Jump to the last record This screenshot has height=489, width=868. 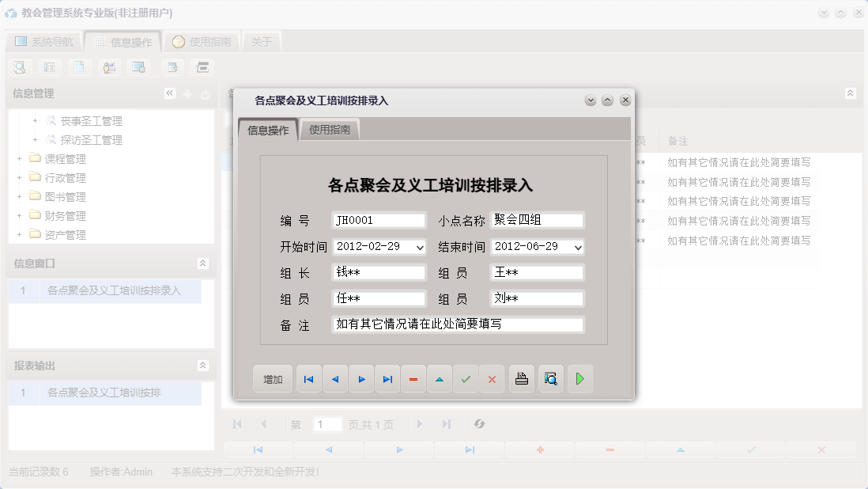click(x=387, y=378)
